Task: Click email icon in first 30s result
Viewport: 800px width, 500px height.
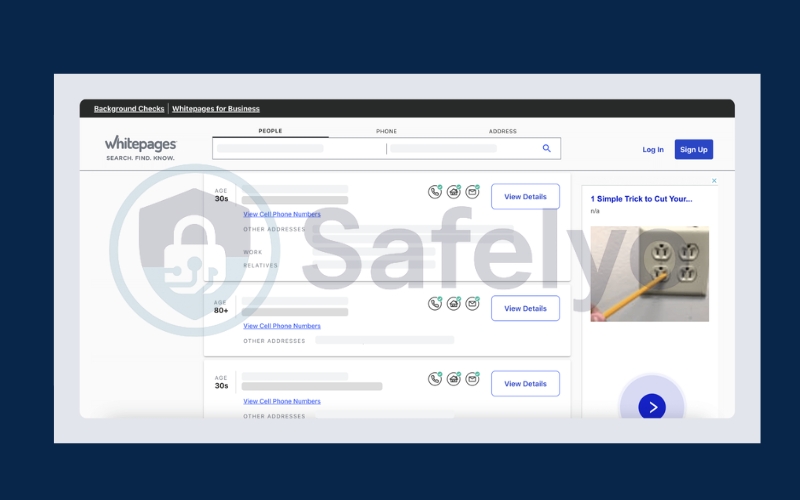Action: click(x=472, y=192)
